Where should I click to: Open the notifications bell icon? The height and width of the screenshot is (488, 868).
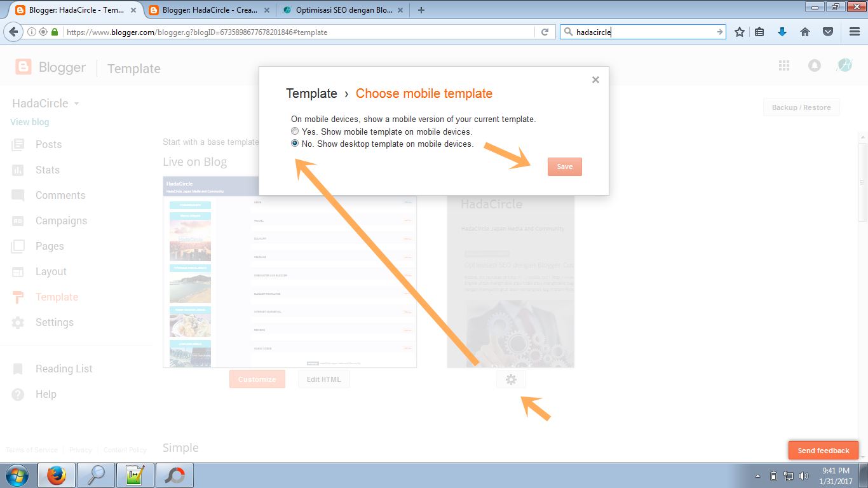click(814, 65)
